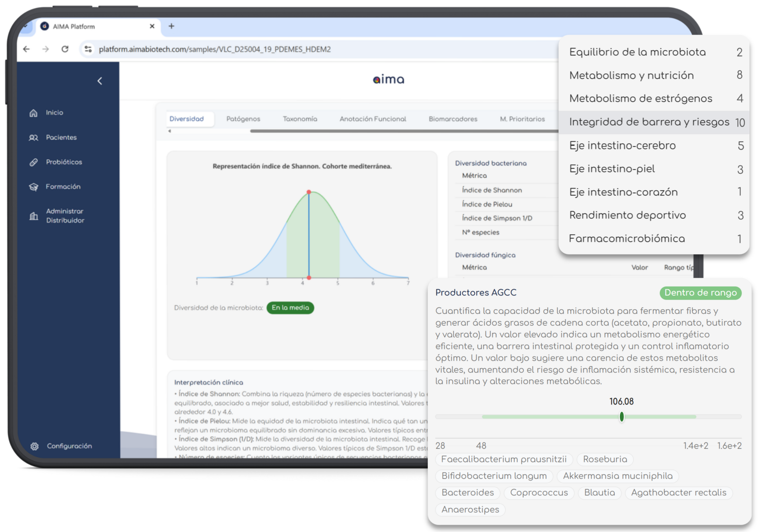759x532 pixels.
Task: Open Formación in the sidebar
Action: [x=63, y=187]
